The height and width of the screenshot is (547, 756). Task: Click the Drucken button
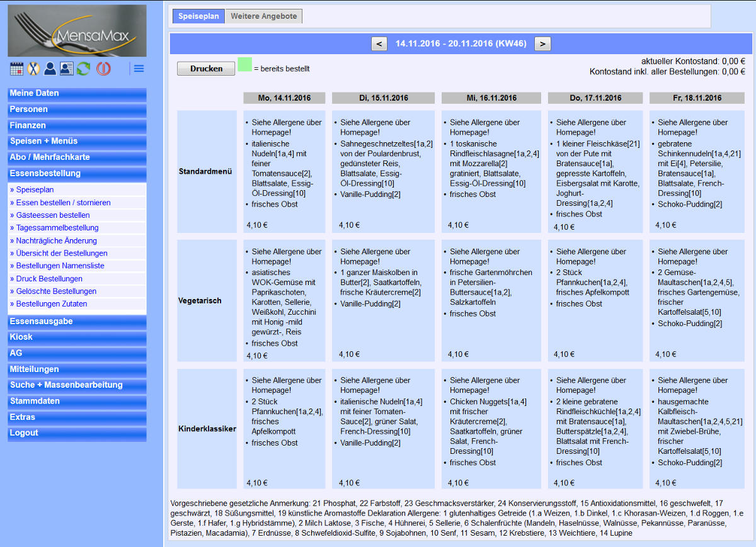point(206,69)
